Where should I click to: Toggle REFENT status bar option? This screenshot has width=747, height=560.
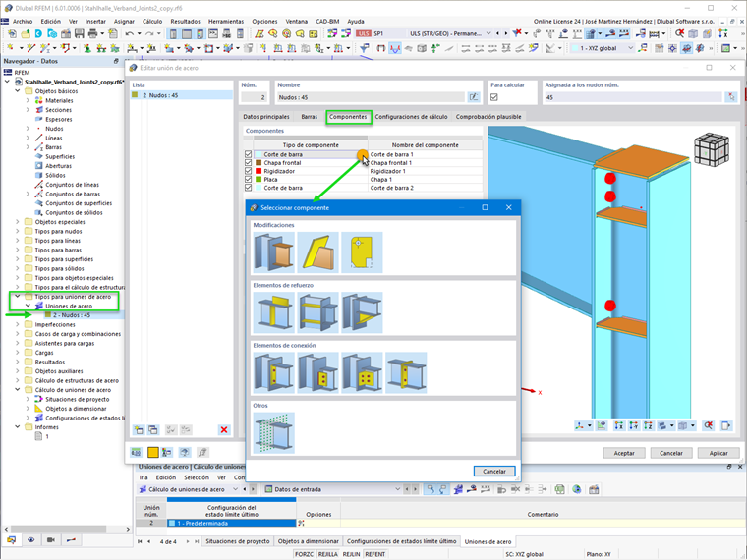point(374,554)
